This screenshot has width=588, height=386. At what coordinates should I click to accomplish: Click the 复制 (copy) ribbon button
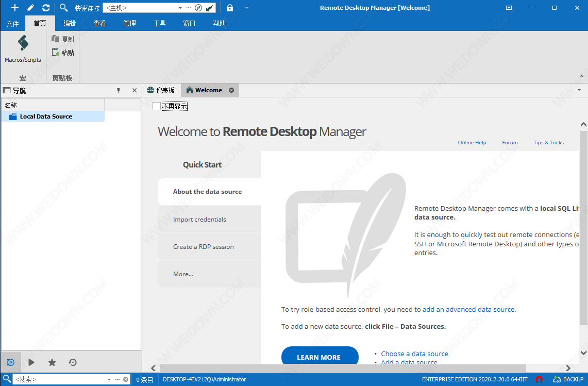coord(63,39)
